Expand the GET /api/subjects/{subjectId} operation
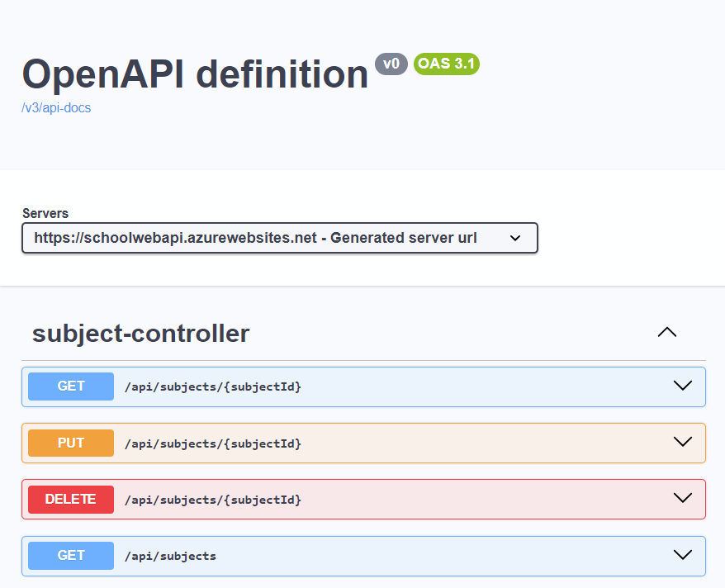 (x=683, y=385)
